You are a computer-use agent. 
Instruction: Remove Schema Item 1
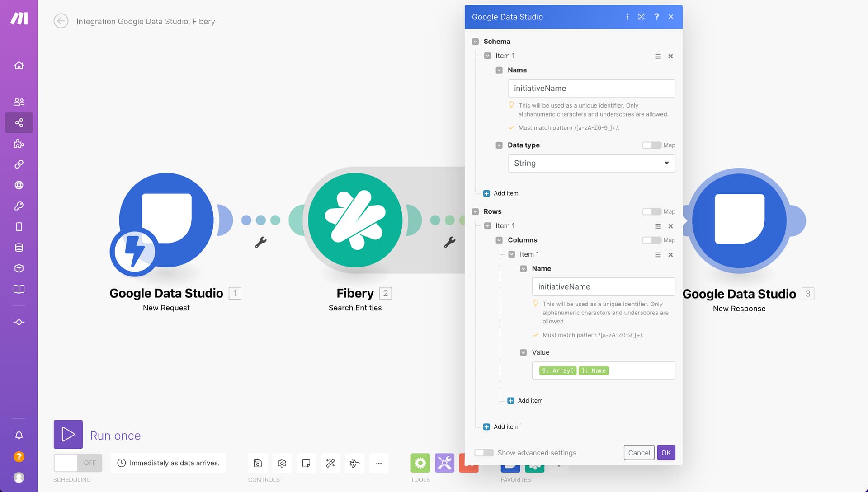(670, 56)
